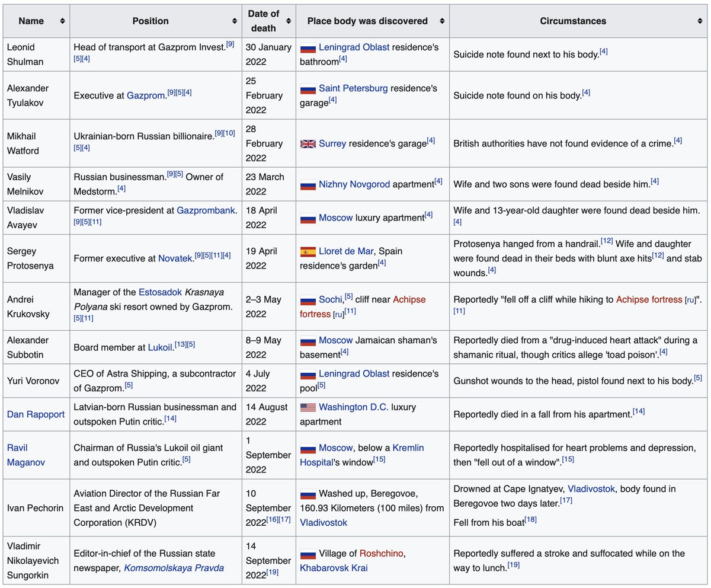Screen dimensions: 711x588
Task: Click Russian flag beside Sochi
Action: pos(308,300)
